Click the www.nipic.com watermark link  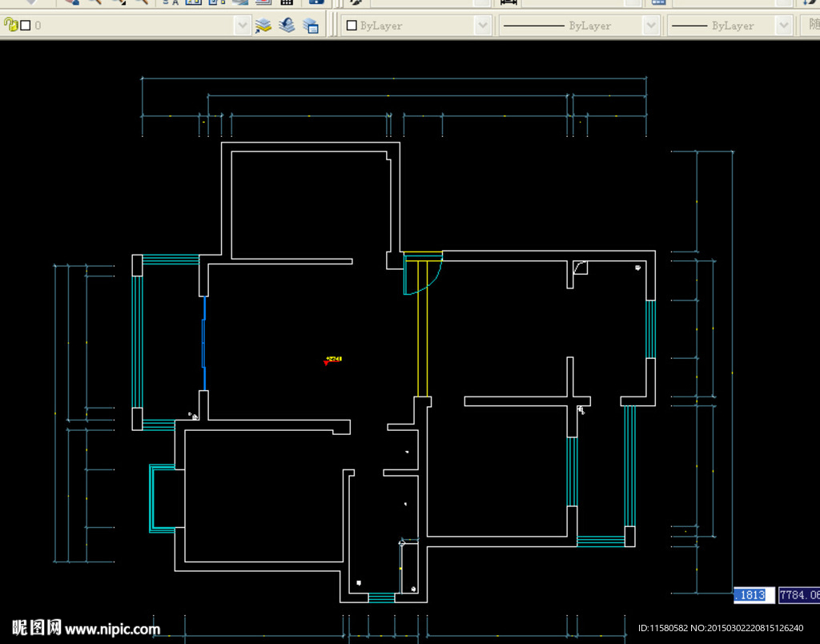coord(112,629)
